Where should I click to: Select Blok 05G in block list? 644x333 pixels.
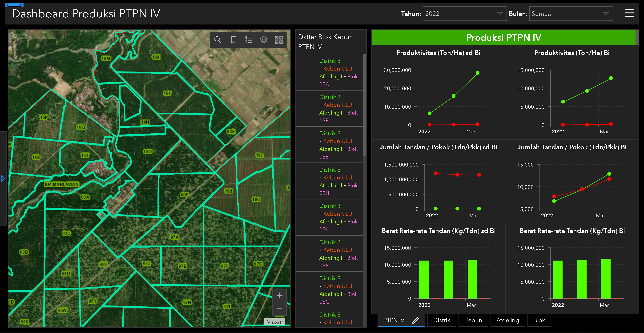(329, 290)
